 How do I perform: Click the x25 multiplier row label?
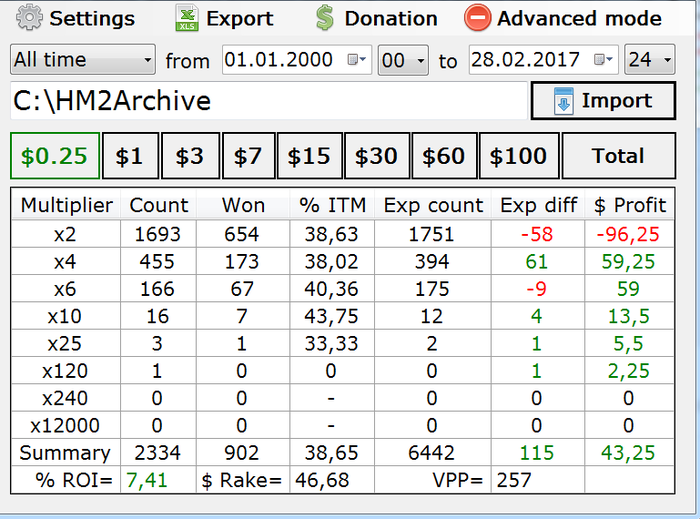[x=65, y=344]
